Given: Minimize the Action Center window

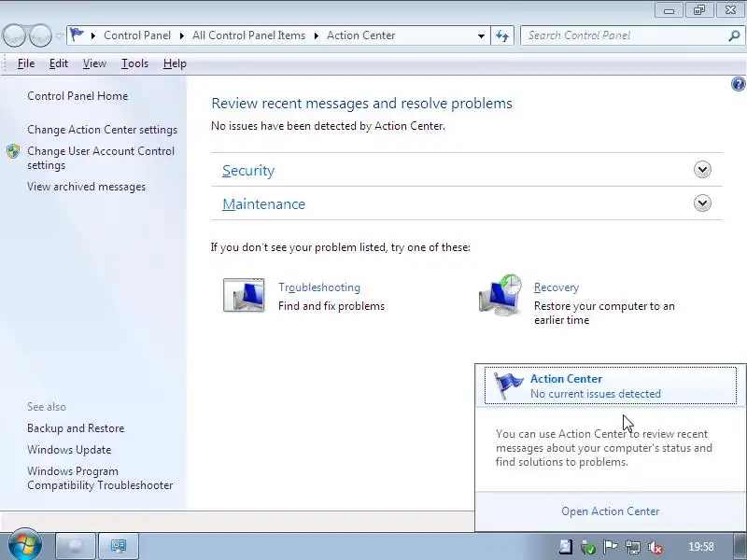Looking at the screenshot, I should coord(669,10).
